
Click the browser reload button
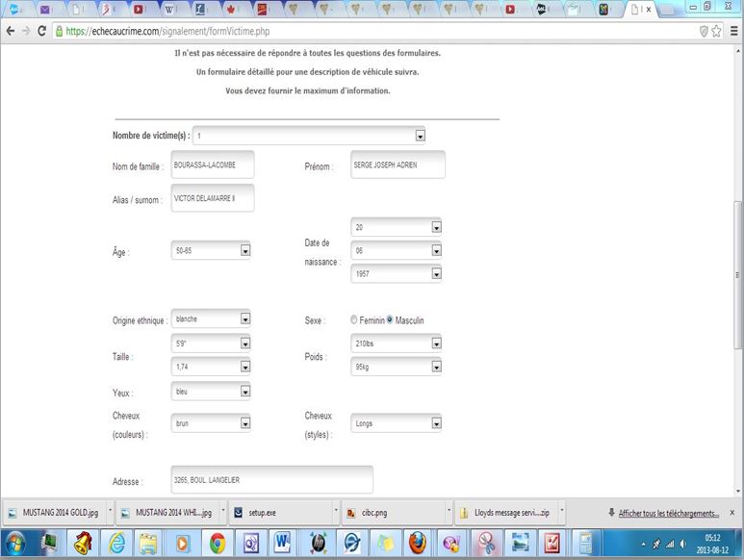(x=41, y=31)
